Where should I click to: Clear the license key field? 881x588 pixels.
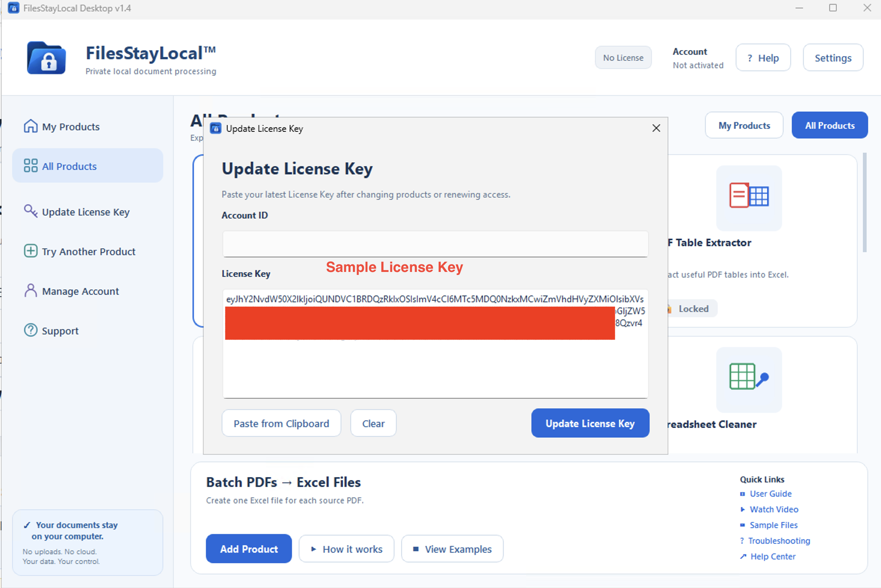click(x=373, y=423)
